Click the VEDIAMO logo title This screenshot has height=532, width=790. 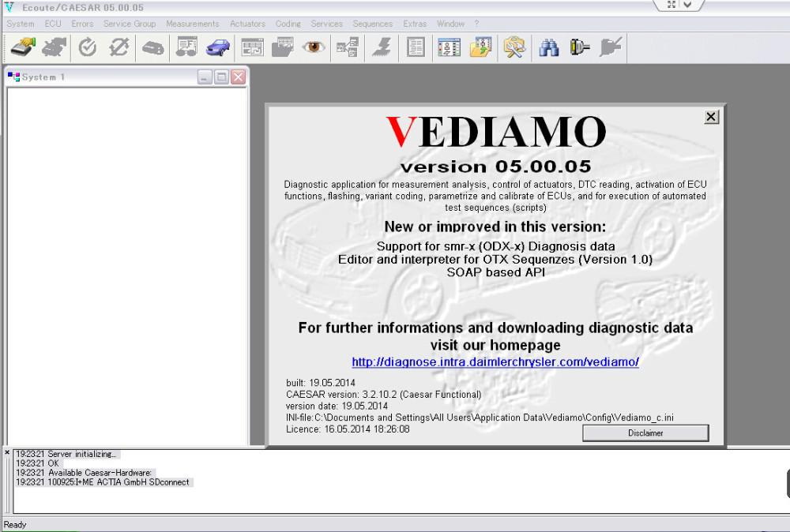[496, 132]
